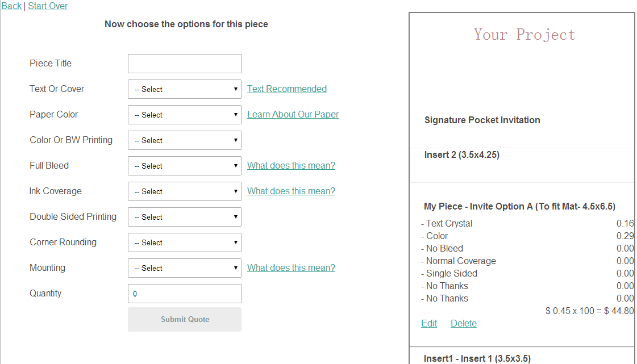
Task: Click Mounting's "What does this mean?" link
Action: [x=291, y=267]
